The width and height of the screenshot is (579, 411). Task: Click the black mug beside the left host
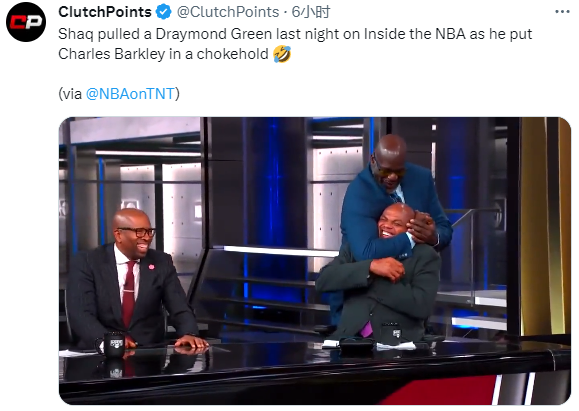pos(112,344)
